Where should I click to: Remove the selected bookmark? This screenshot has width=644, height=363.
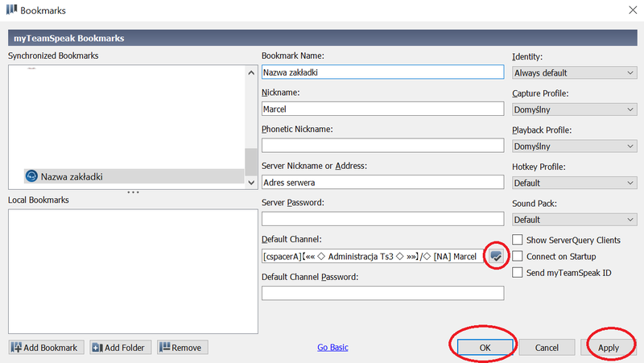point(183,348)
